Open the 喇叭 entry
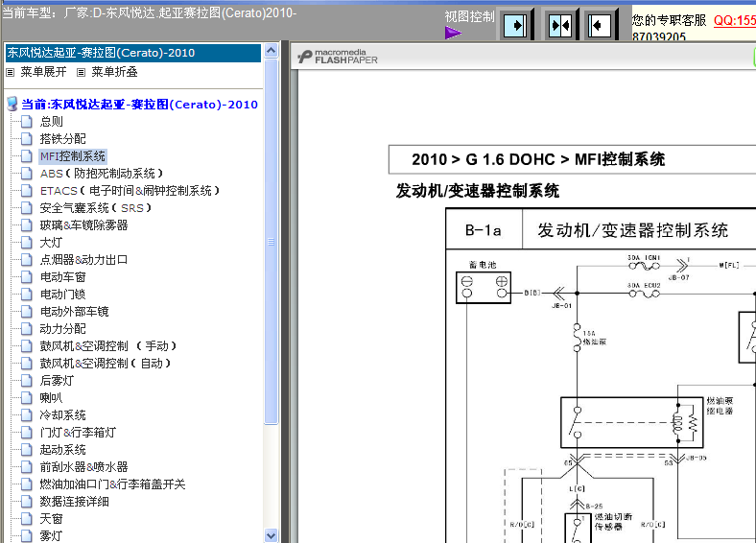Screen dimensions: 756x543 coord(51,398)
